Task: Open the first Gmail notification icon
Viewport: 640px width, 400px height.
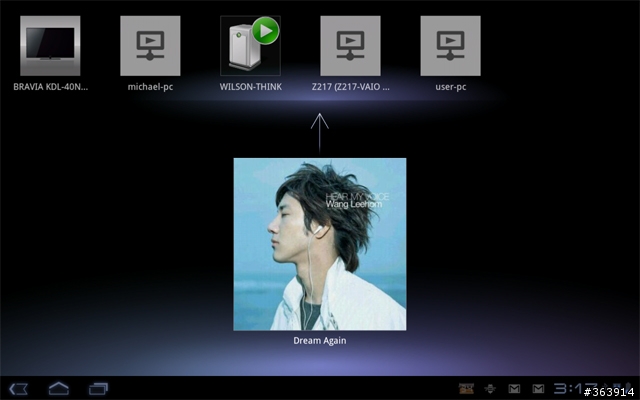Action: (x=514, y=389)
